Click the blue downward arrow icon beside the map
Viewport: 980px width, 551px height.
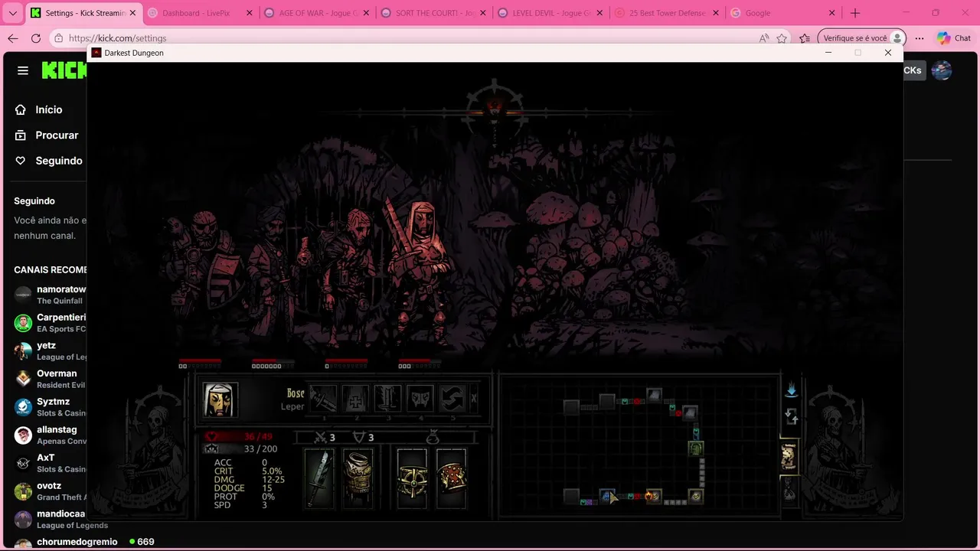click(x=791, y=390)
